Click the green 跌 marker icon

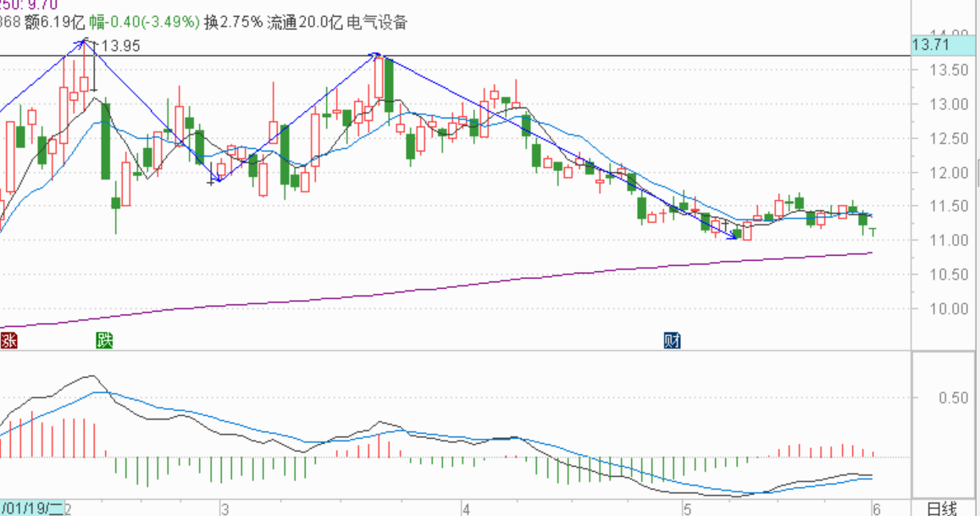tap(103, 341)
